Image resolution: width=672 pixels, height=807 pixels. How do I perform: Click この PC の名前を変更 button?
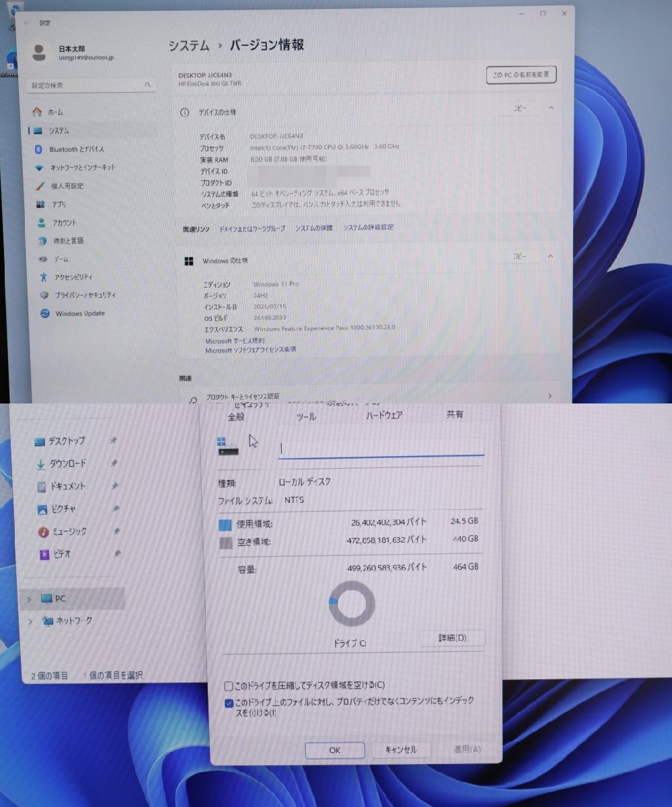point(521,75)
